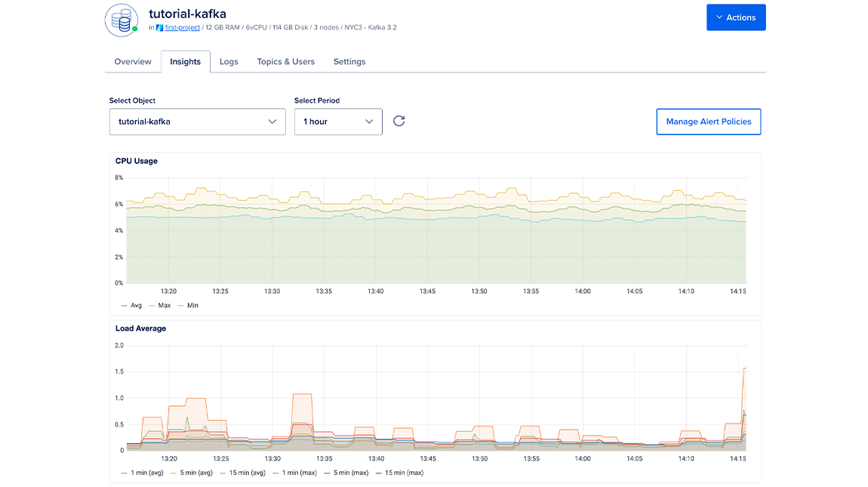
Task: Click the Kafka cluster database icon
Action: point(122,20)
